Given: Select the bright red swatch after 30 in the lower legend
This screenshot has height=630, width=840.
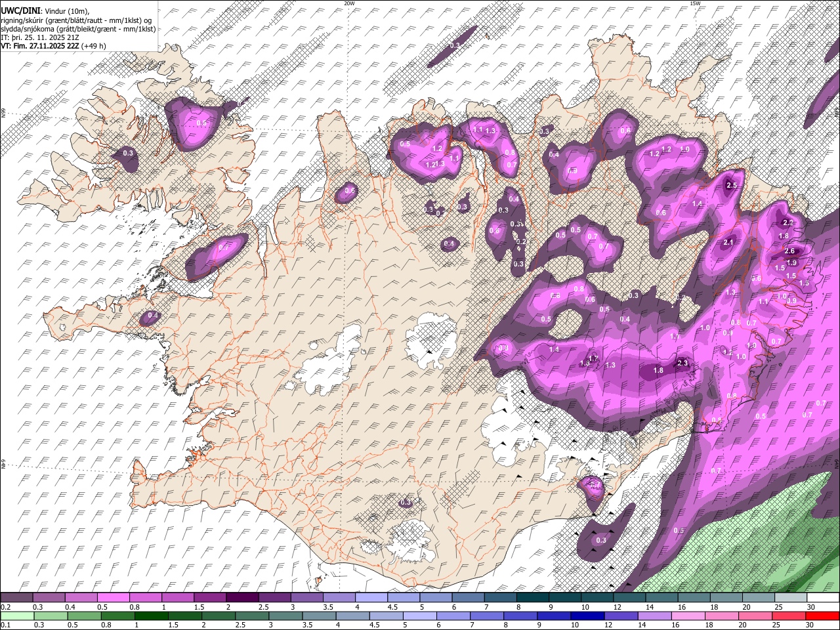Looking at the screenshot, I should point(823,616).
